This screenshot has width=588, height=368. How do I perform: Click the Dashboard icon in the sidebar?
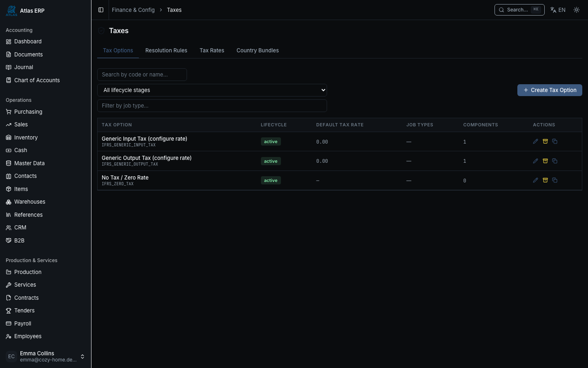click(9, 42)
